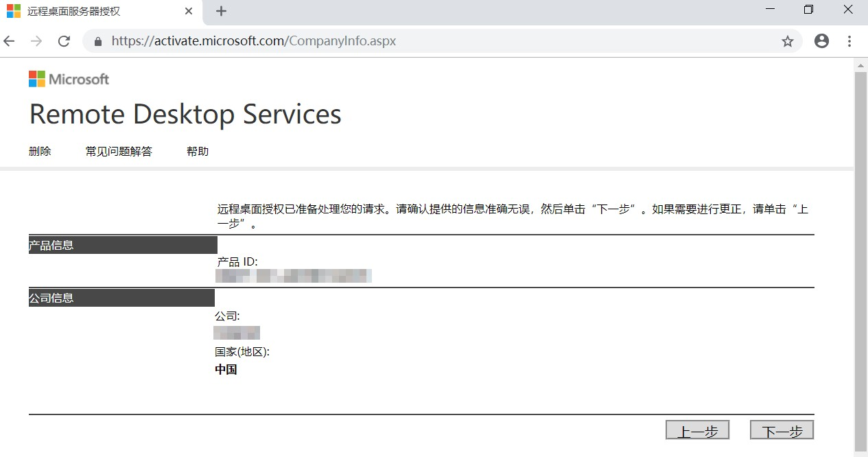868x457 pixels.
Task: Select the 远程桌面服务器授权 browser tab
Action: pos(102,12)
